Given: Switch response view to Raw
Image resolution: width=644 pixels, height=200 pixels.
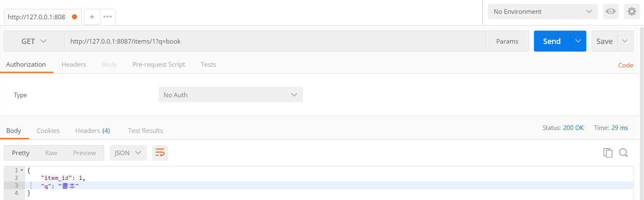Looking at the screenshot, I should tap(51, 153).
